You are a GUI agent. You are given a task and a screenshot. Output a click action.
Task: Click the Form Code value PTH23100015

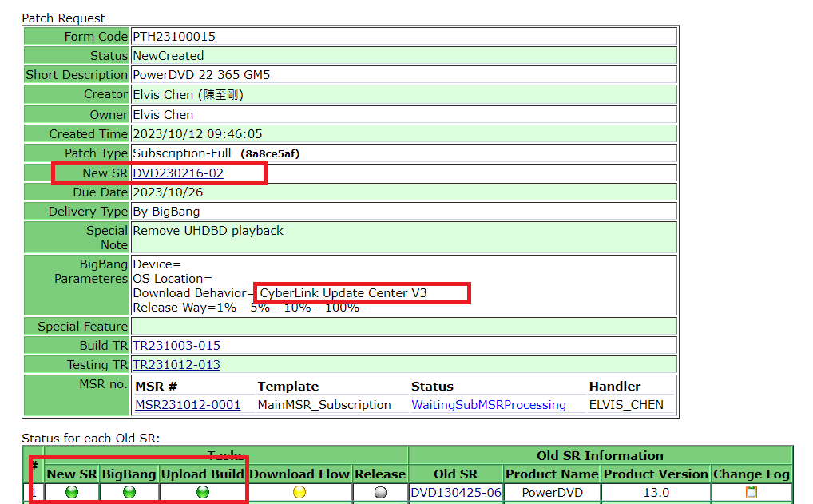(x=173, y=37)
